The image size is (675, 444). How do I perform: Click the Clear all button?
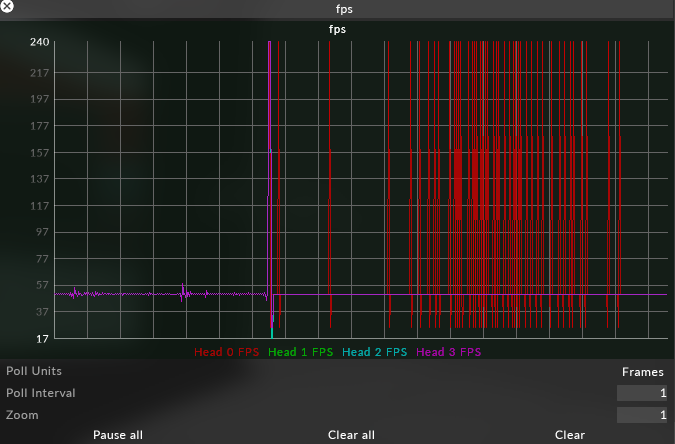coord(351,435)
